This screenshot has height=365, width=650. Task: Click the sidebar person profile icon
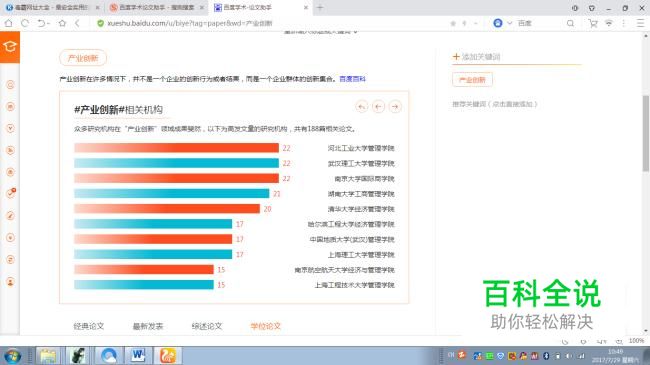[x=10, y=282]
